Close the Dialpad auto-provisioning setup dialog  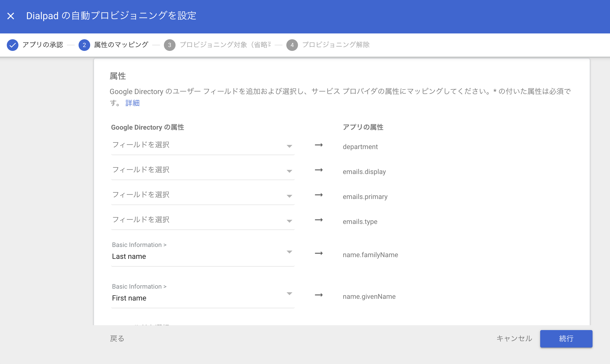[x=11, y=16]
